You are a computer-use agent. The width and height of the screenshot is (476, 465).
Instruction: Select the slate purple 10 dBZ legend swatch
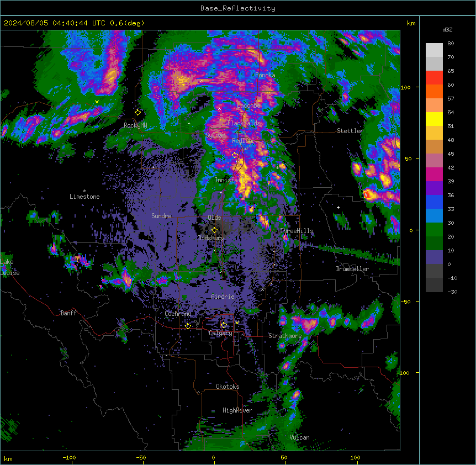coord(434,257)
